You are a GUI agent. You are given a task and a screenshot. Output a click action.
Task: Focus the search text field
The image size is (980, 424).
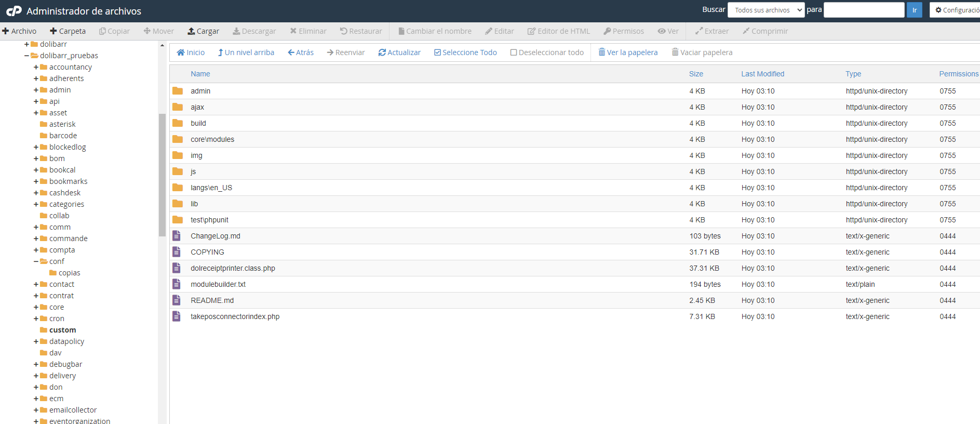864,10
